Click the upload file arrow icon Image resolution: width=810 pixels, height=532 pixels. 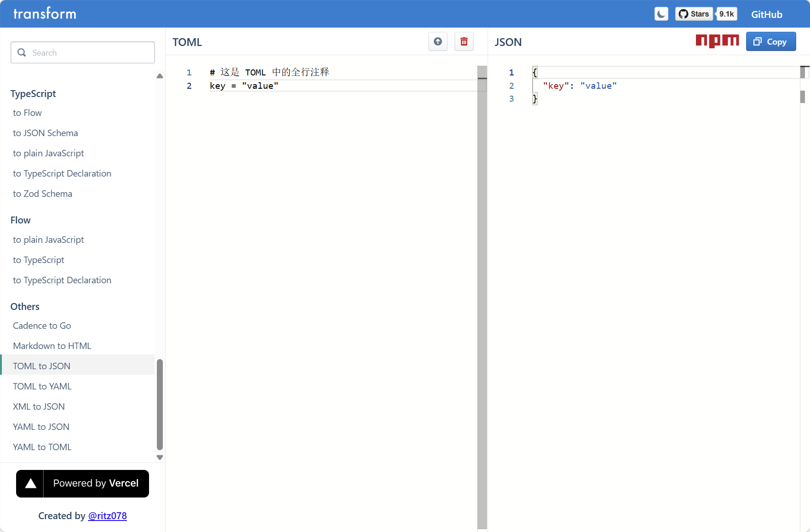437,42
